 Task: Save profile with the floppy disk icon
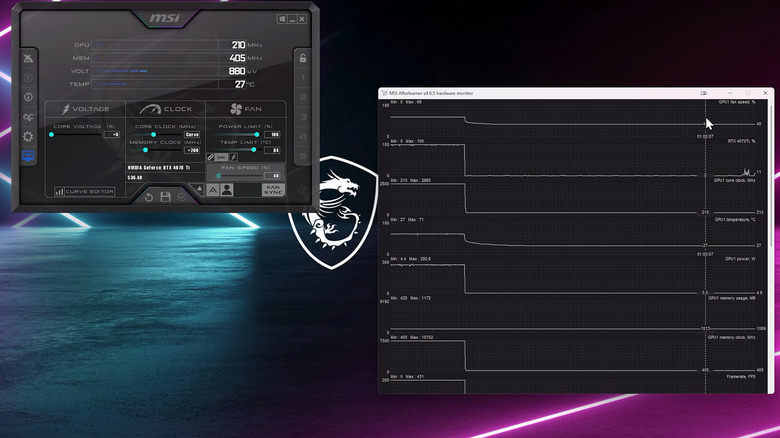166,197
